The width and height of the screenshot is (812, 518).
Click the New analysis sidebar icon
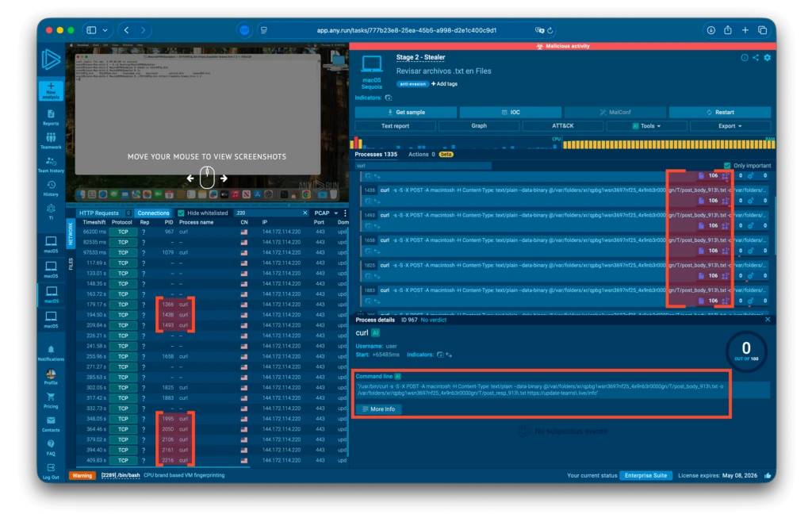51,90
